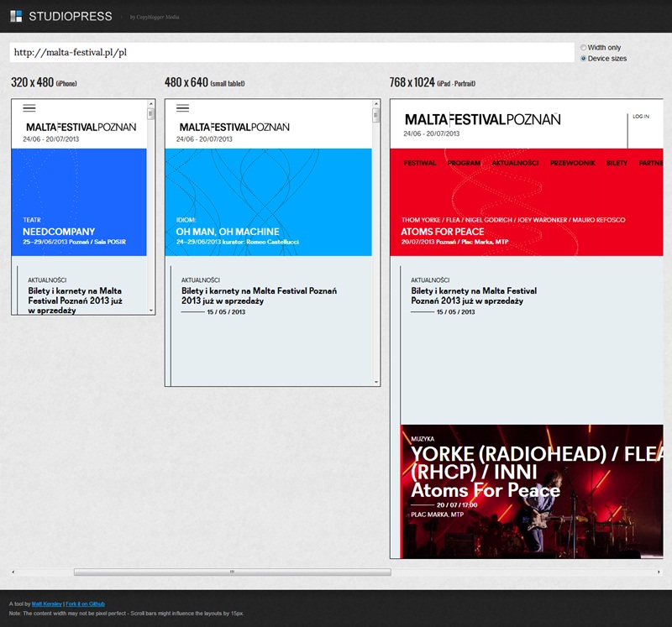
Task: Open hamburger menu in 320 x 480 preview
Action: click(29, 107)
